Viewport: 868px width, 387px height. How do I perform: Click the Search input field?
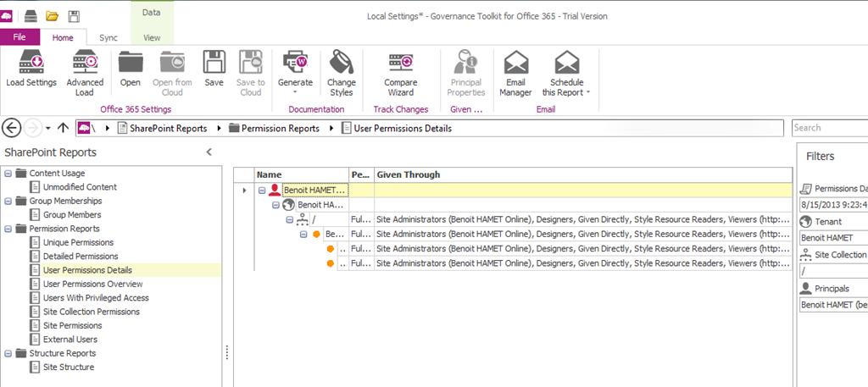click(x=829, y=128)
